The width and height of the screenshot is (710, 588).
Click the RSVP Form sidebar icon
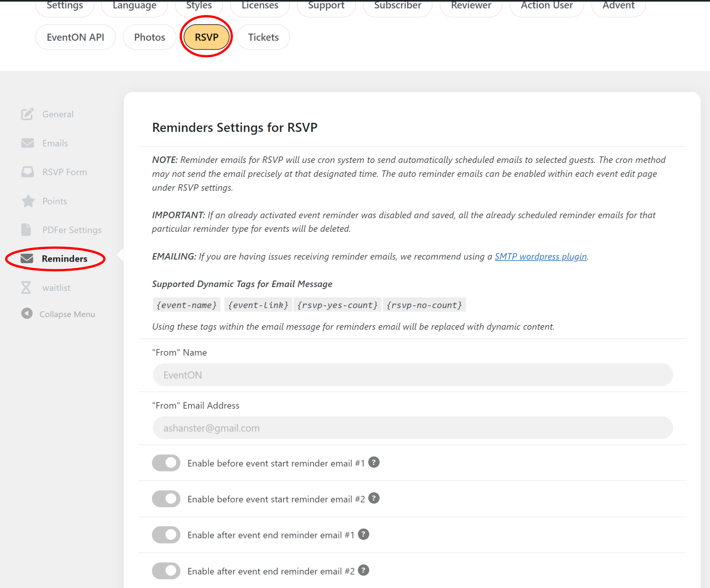click(27, 172)
